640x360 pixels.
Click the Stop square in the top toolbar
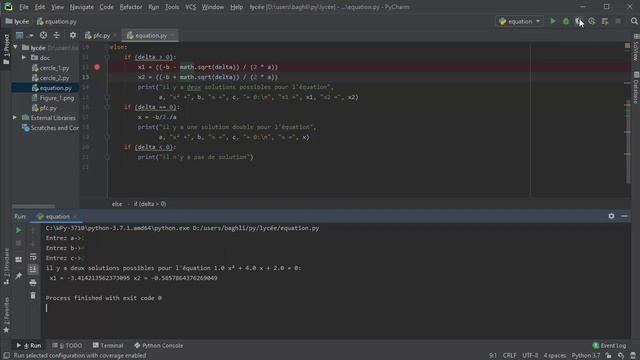(x=618, y=21)
